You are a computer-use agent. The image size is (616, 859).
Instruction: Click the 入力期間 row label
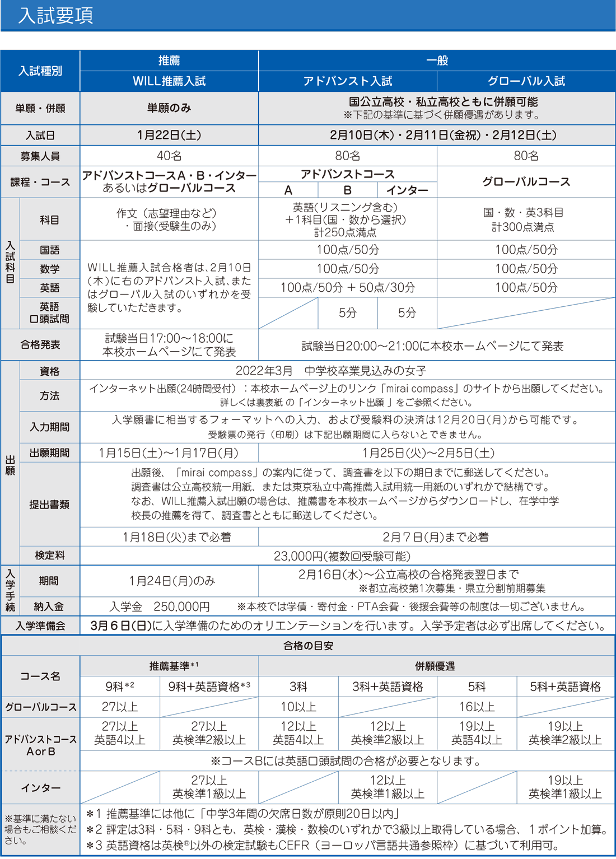50,427
